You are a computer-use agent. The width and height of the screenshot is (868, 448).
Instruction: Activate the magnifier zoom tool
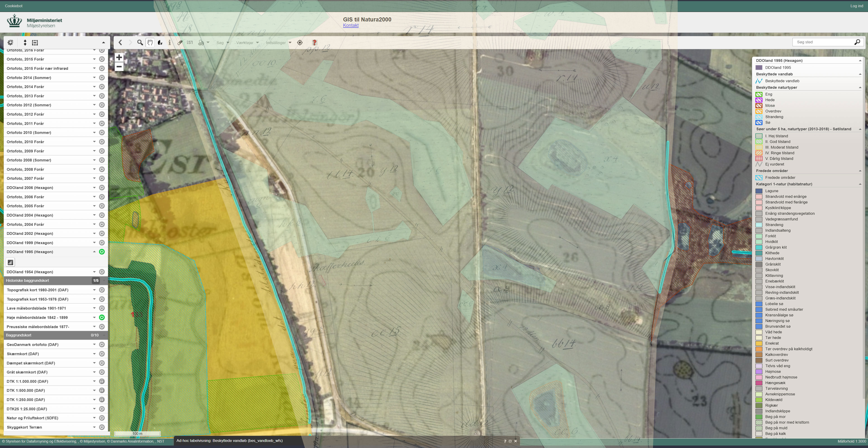pyautogui.click(x=140, y=42)
